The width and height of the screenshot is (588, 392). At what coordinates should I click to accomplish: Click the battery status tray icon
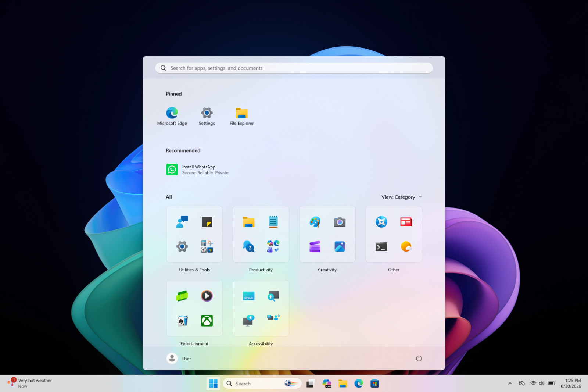(552, 384)
